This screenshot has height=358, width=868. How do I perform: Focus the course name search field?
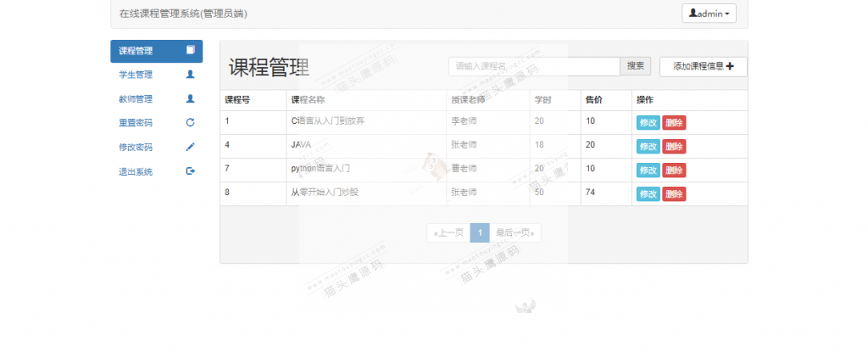pos(534,66)
